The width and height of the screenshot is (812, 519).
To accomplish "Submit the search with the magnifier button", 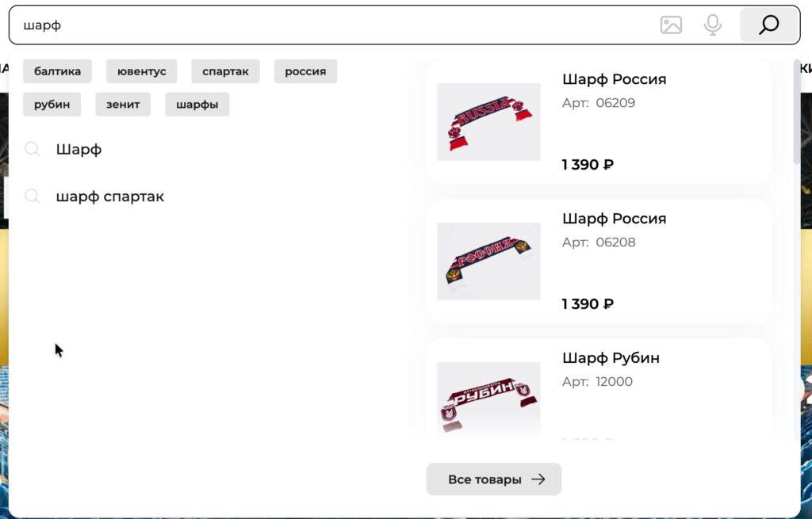I will [x=769, y=25].
